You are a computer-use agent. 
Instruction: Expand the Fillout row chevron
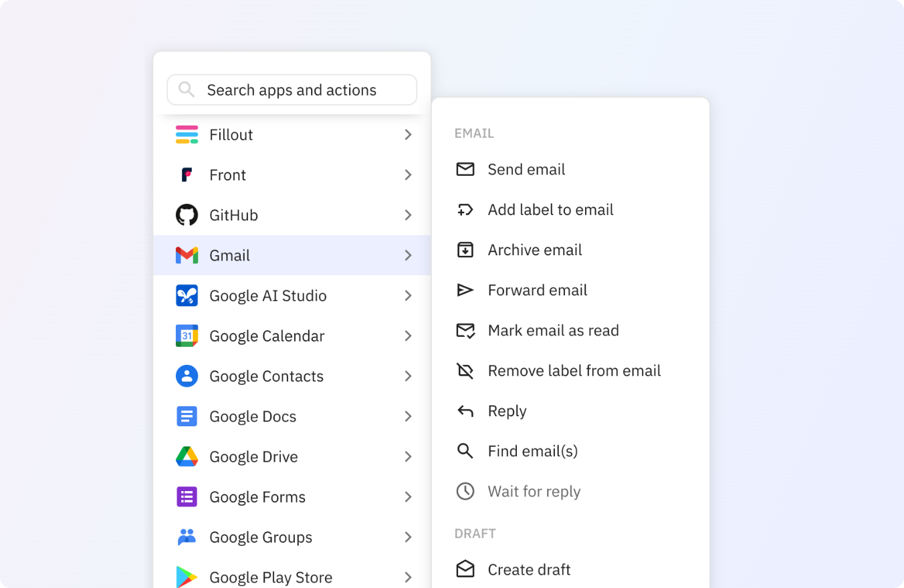(408, 134)
